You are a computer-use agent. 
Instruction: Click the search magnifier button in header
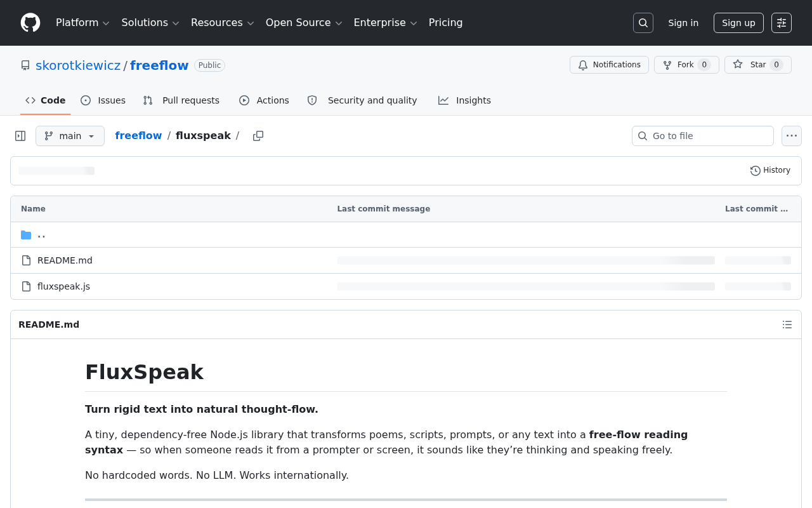(x=643, y=23)
